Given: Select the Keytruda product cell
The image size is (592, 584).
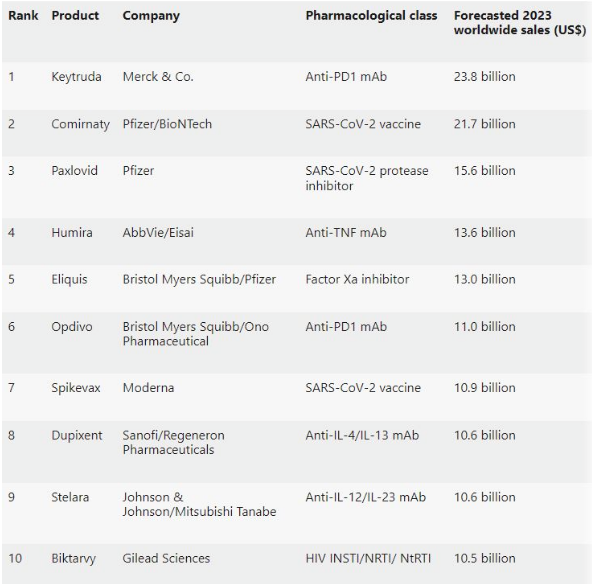Looking at the screenshot, I should 76,77.
